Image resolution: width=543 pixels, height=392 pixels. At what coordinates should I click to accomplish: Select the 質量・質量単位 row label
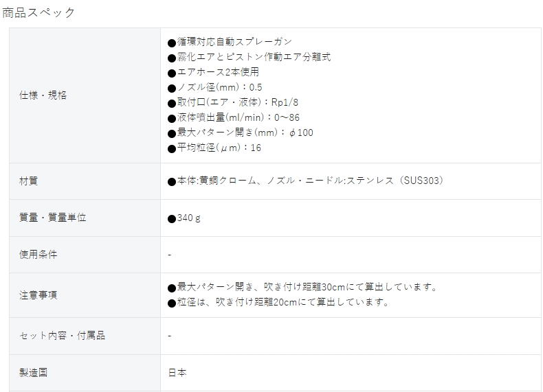(x=52, y=218)
